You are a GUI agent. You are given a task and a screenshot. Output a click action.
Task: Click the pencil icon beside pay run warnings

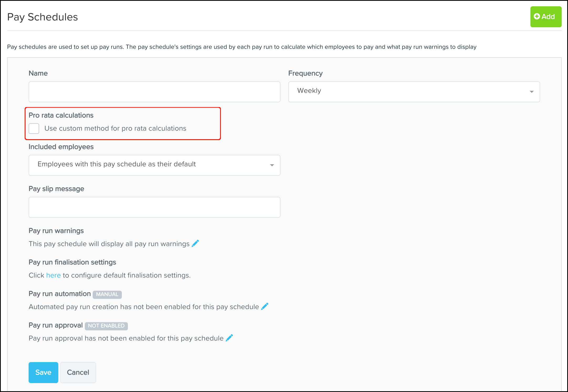coord(195,243)
